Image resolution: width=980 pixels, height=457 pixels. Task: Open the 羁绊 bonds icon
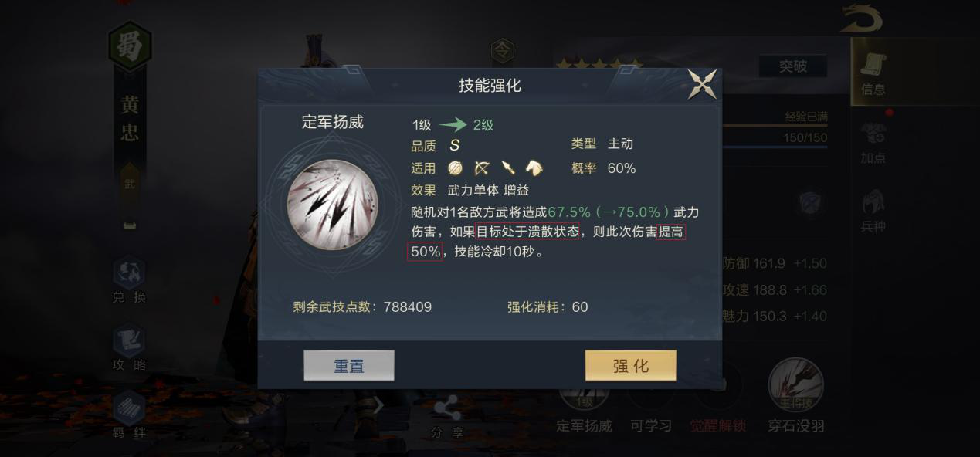click(129, 416)
